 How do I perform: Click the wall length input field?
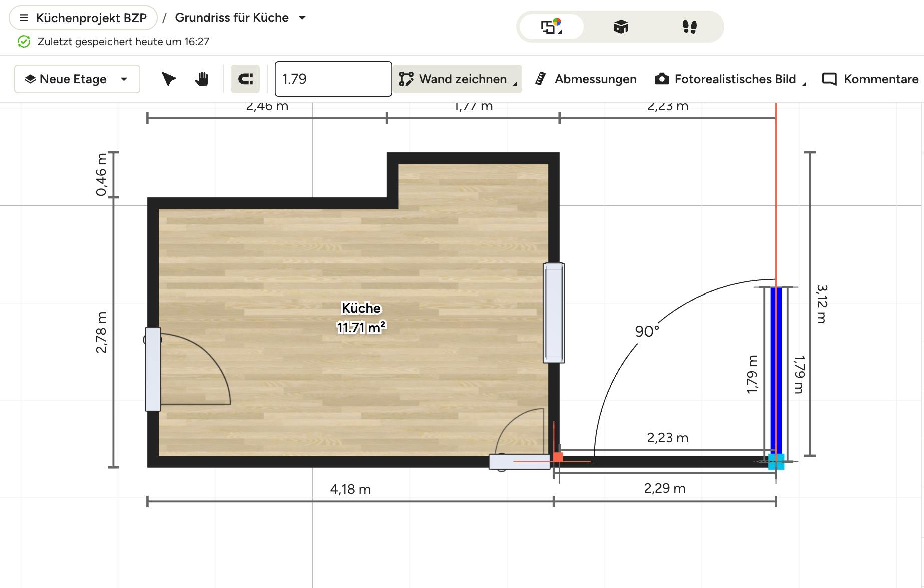point(333,79)
